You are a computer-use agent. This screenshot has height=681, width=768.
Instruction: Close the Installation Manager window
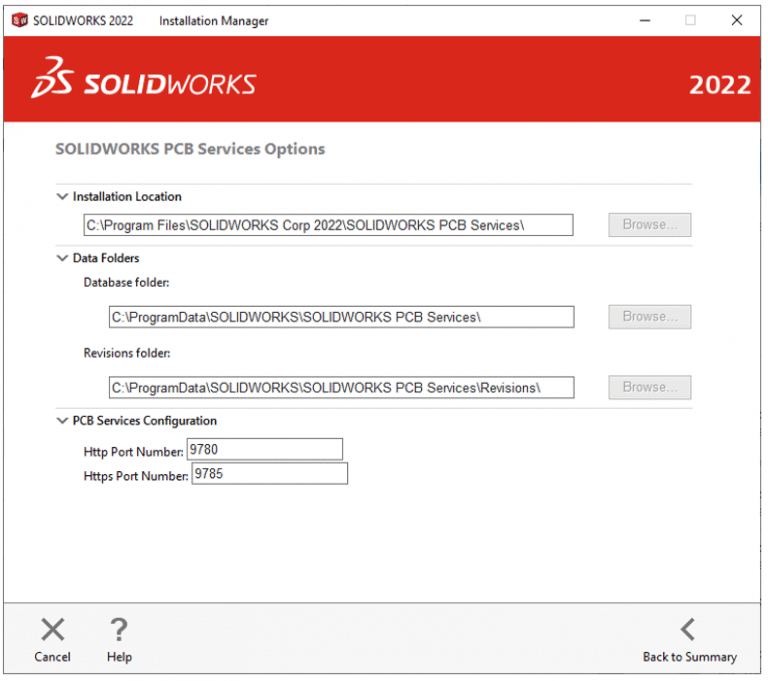click(737, 20)
